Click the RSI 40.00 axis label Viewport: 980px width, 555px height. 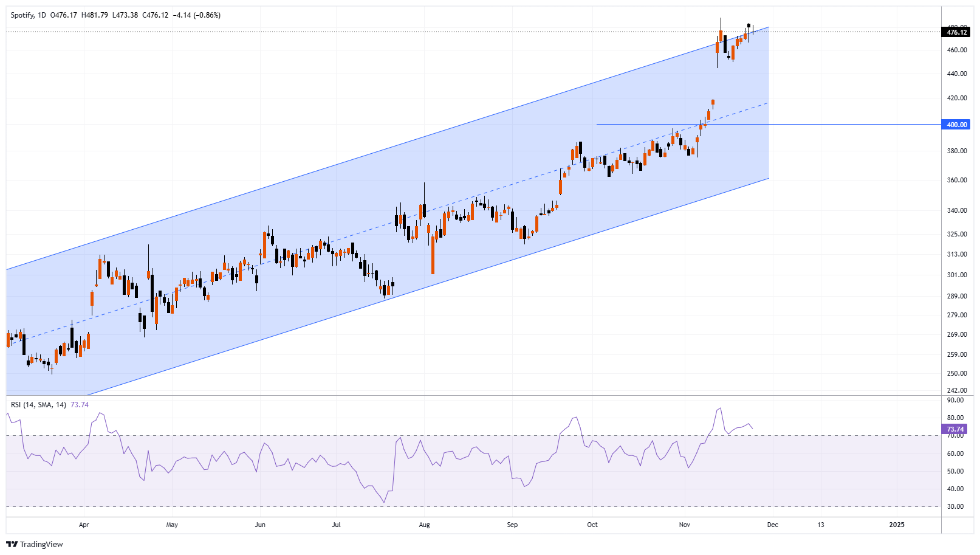[955, 489]
